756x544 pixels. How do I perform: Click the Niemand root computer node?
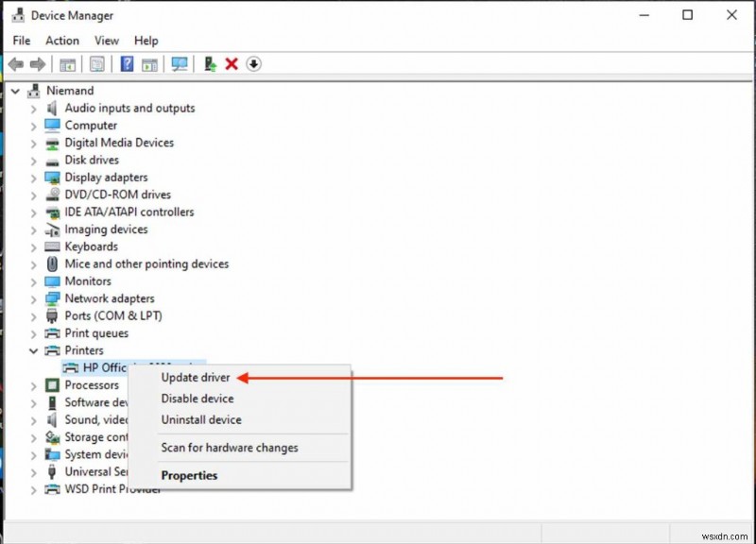[x=70, y=90]
